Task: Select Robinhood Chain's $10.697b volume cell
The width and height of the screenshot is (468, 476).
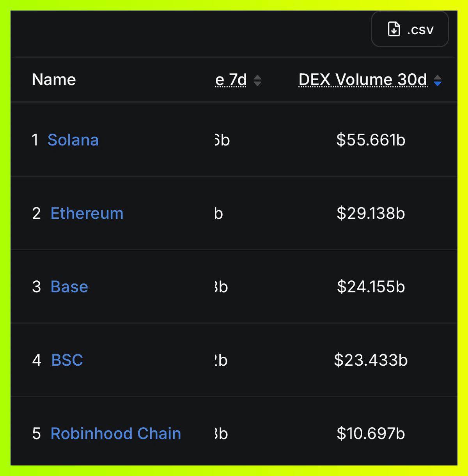Action: pyautogui.click(x=371, y=434)
